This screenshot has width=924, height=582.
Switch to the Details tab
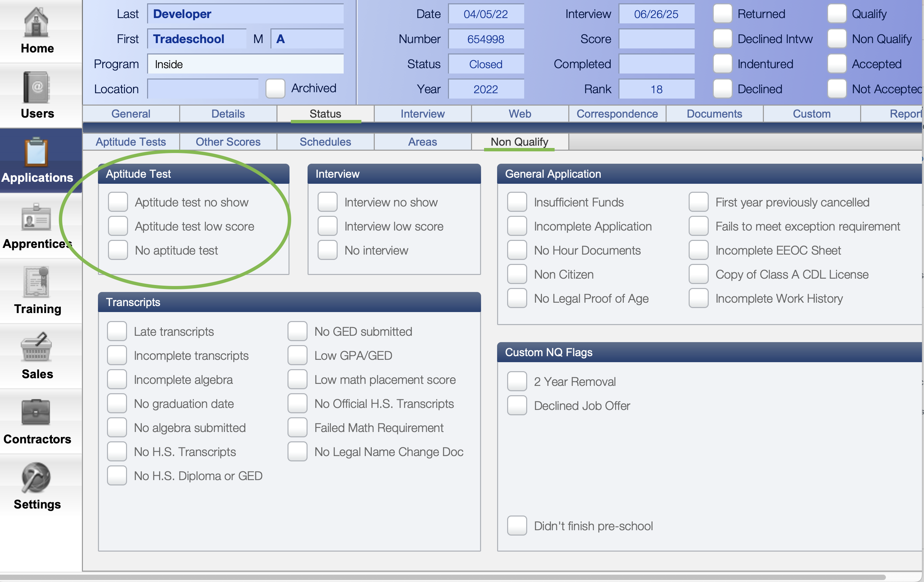[x=228, y=114]
